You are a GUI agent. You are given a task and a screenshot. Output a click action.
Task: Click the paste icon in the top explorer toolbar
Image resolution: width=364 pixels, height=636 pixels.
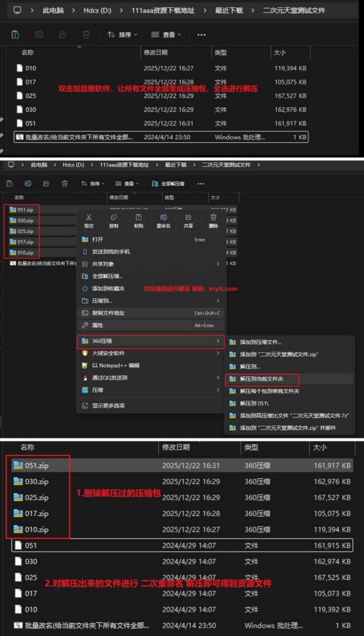pos(16,35)
